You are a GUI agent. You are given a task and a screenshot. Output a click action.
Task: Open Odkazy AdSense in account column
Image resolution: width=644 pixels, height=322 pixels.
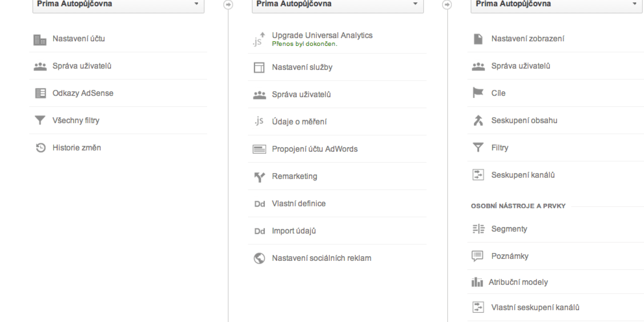pyautogui.click(x=83, y=93)
